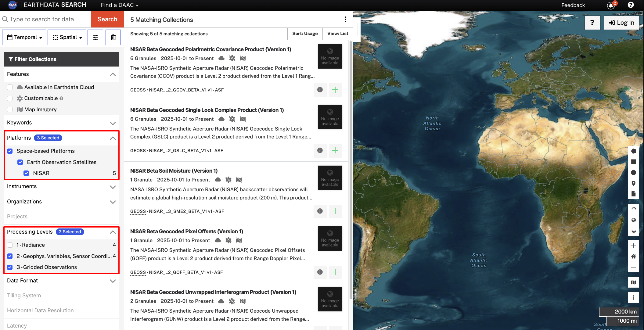
Task: Open the basemap layers picker
Action: coord(634,282)
